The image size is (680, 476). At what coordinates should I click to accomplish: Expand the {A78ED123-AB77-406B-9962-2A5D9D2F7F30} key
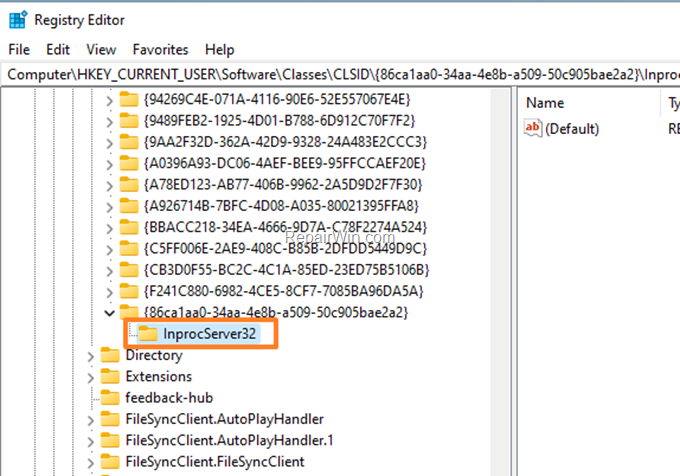[109, 186]
